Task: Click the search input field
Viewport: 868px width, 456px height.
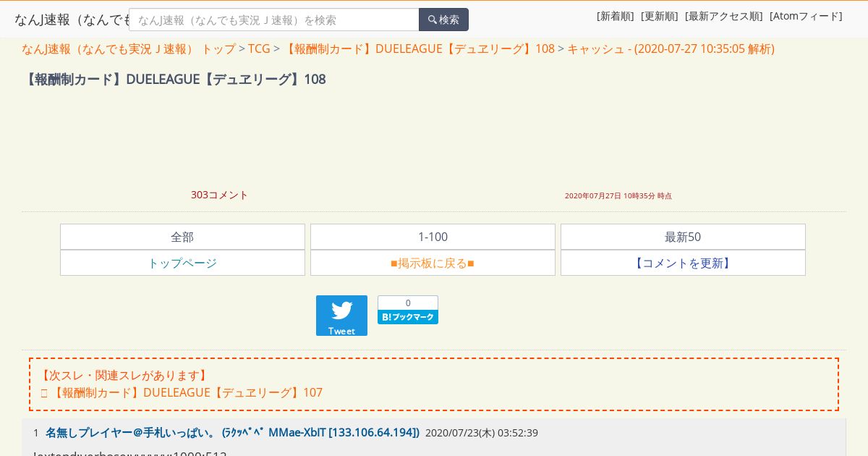Action: [x=274, y=20]
